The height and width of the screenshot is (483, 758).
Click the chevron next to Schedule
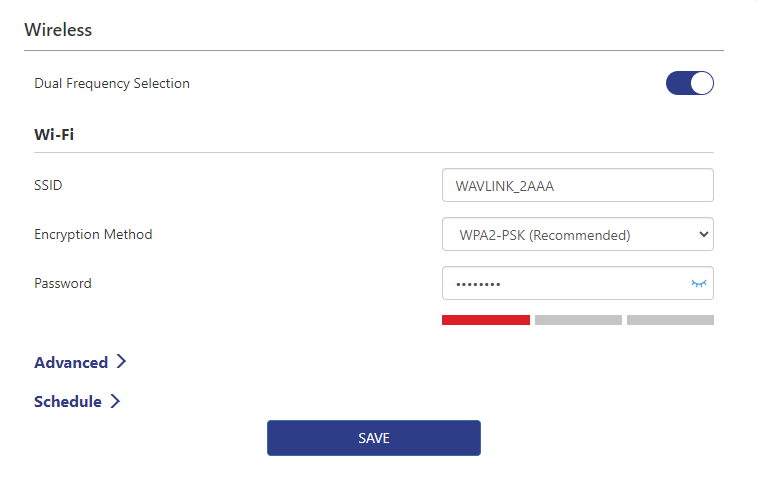115,401
